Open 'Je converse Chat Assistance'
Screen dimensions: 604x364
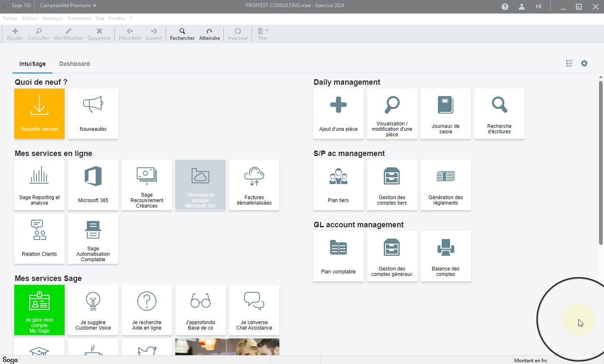[x=254, y=310]
